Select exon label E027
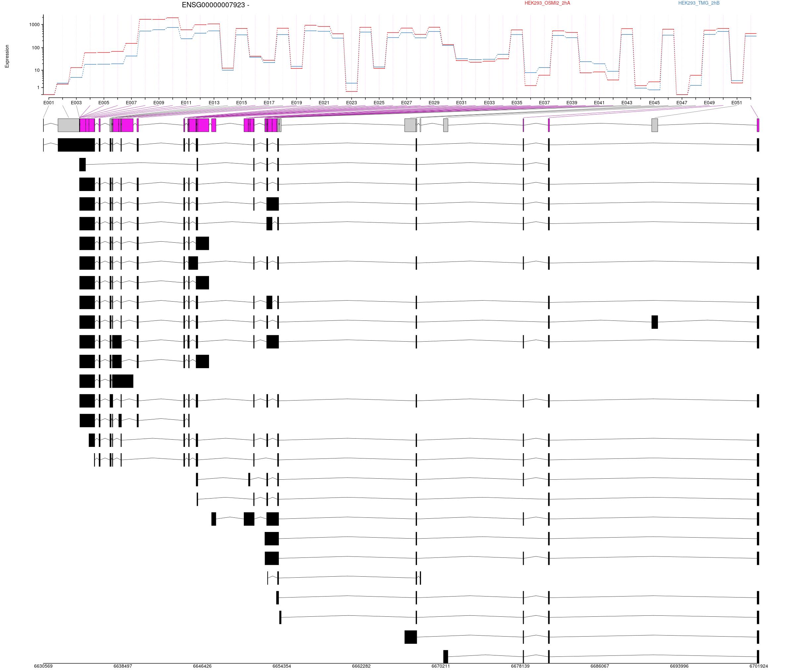 406,103
